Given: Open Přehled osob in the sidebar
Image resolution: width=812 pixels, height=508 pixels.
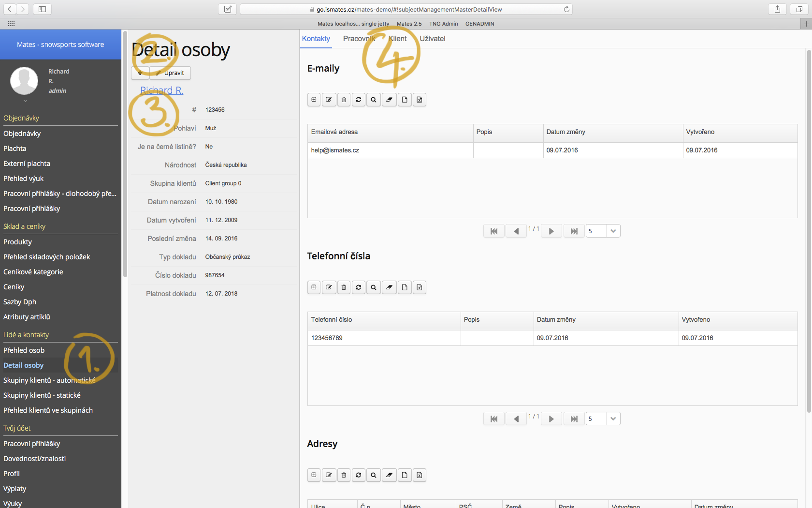Looking at the screenshot, I should tap(24, 350).
